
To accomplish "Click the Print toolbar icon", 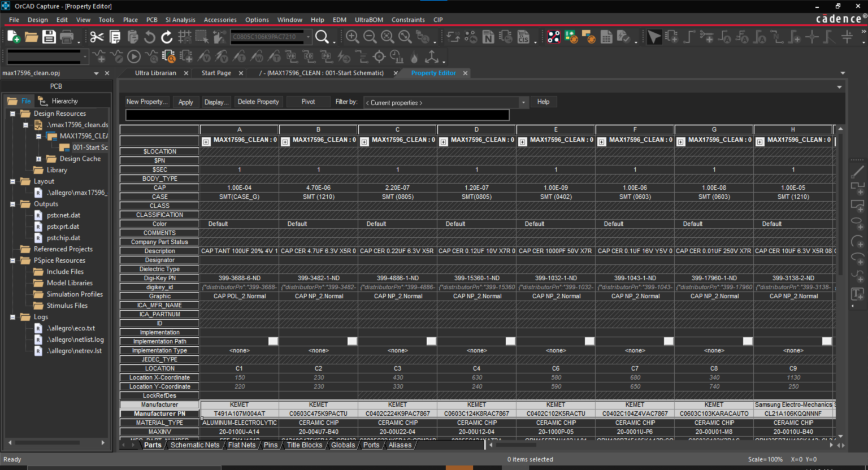I will click(x=67, y=37).
